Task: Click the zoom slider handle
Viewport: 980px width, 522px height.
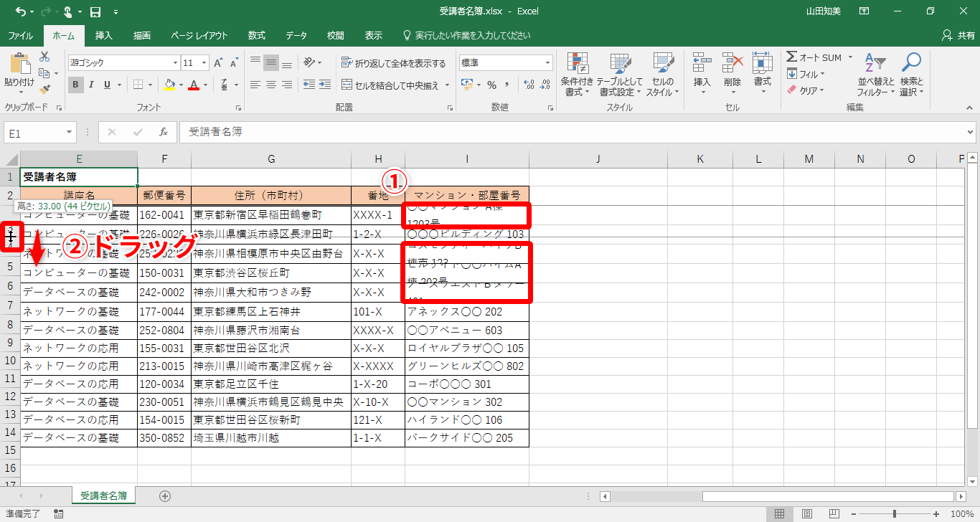Action: [894, 513]
